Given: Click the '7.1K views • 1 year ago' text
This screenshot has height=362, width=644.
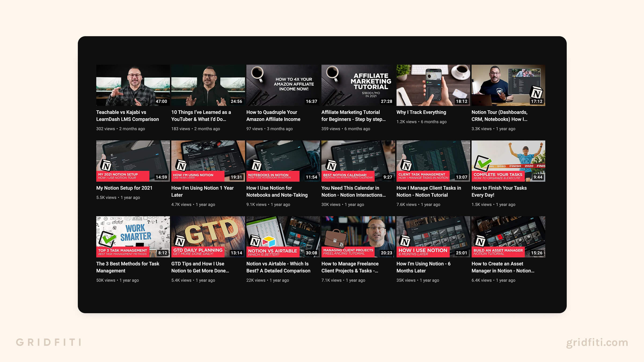Looking at the screenshot, I should (343, 280).
